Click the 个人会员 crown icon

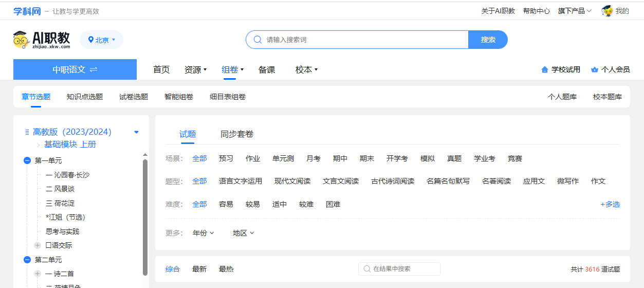(595, 69)
